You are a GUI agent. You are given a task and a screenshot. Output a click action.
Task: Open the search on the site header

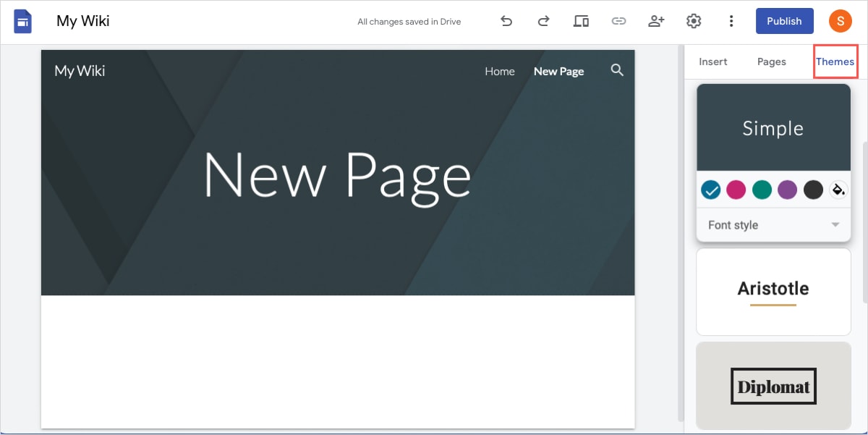tap(617, 70)
